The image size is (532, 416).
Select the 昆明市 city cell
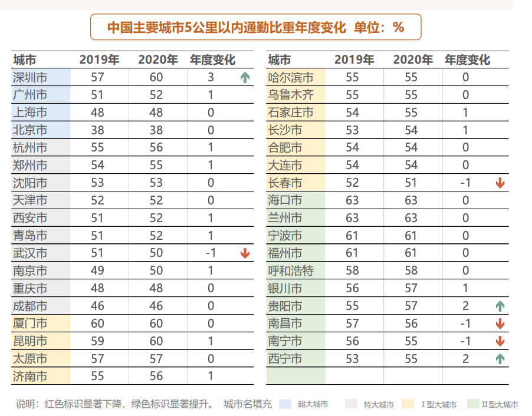tap(41, 341)
